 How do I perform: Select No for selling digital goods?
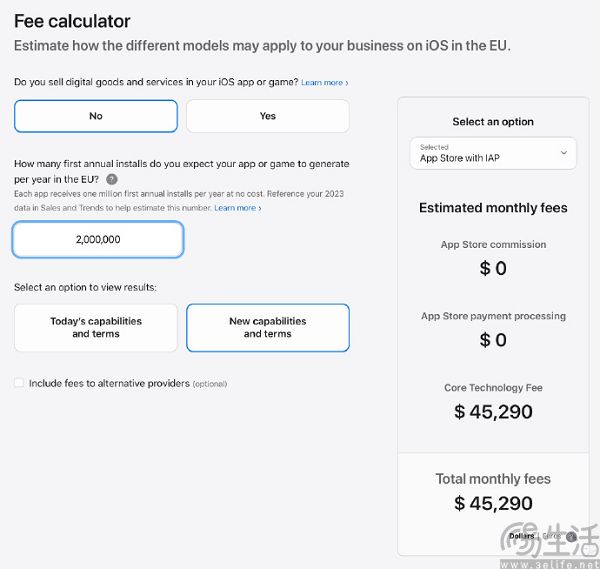[96, 116]
